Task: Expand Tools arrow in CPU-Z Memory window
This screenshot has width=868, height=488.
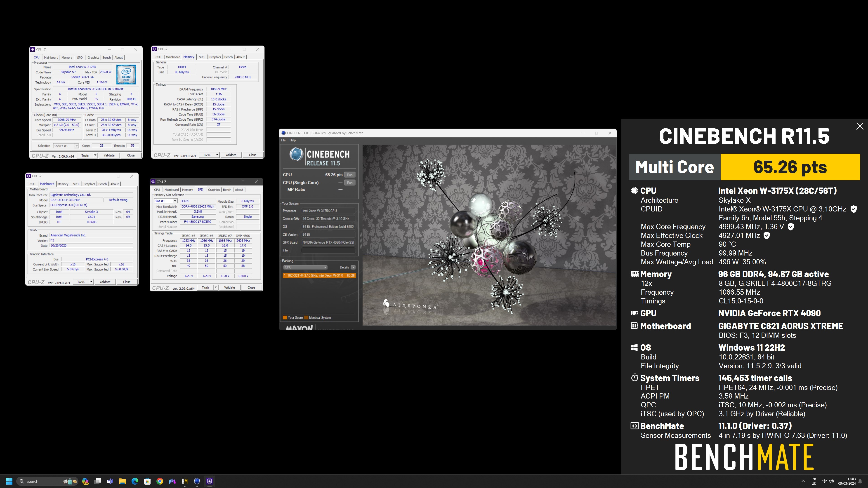Action: (217, 155)
